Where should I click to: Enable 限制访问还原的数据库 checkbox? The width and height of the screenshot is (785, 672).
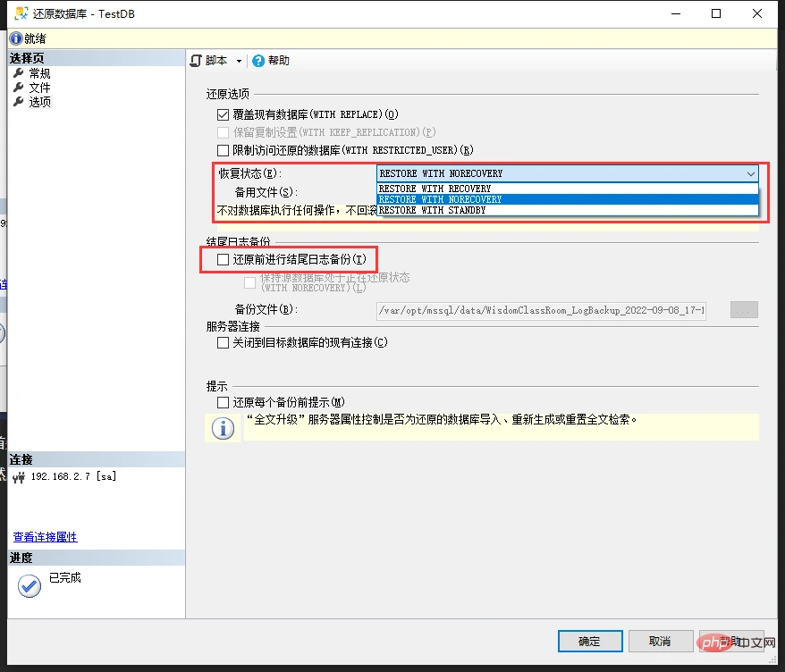tap(223, 150)
